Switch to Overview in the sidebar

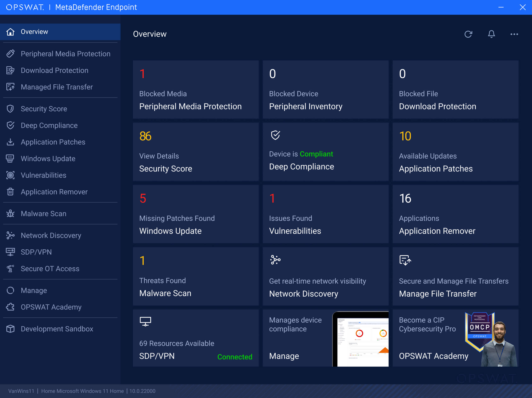(x=34, y=31)
